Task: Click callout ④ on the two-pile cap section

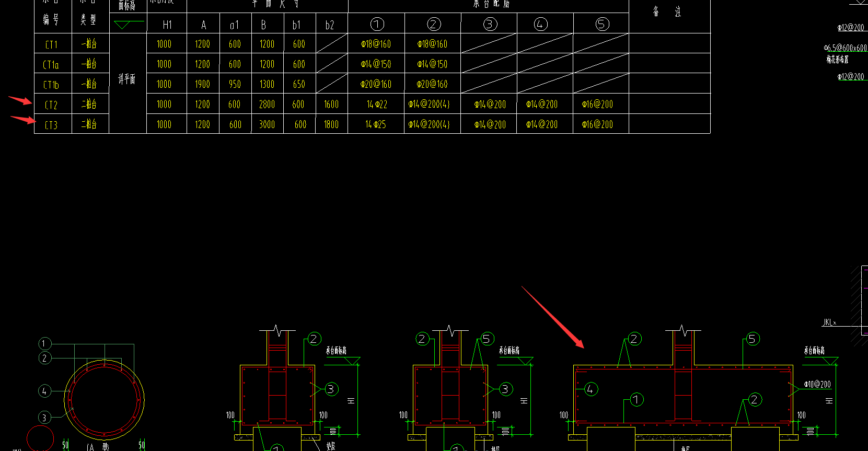Action: click(591, 389)
